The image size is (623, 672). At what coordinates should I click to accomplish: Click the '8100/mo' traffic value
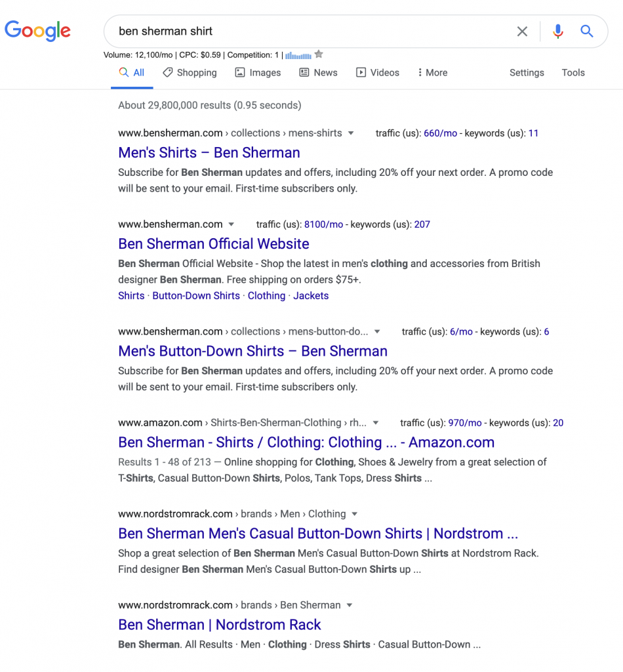(324, 224)
